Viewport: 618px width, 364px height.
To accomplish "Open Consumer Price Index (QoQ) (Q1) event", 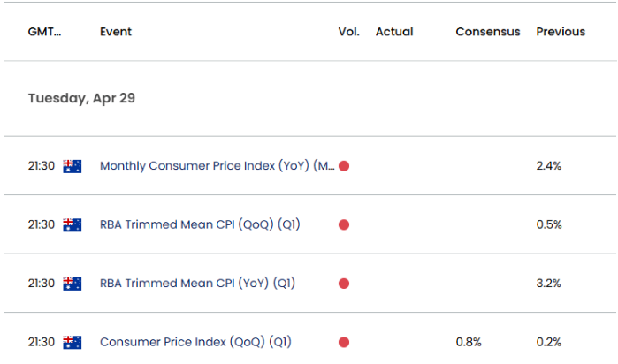I will 197,342.
